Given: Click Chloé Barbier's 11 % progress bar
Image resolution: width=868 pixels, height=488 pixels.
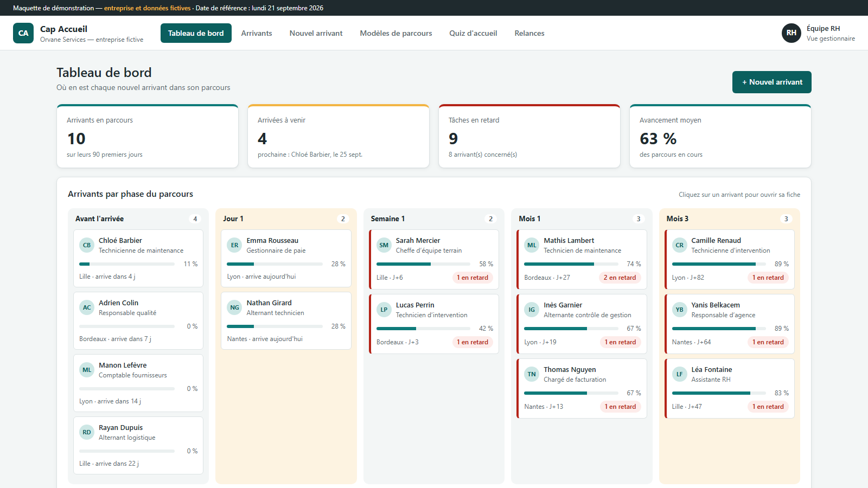Looking at the screenshot, I should (127, 264).
